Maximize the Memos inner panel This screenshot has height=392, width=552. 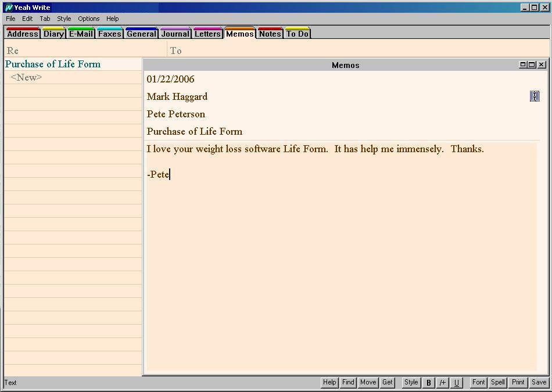click(532, 64)
